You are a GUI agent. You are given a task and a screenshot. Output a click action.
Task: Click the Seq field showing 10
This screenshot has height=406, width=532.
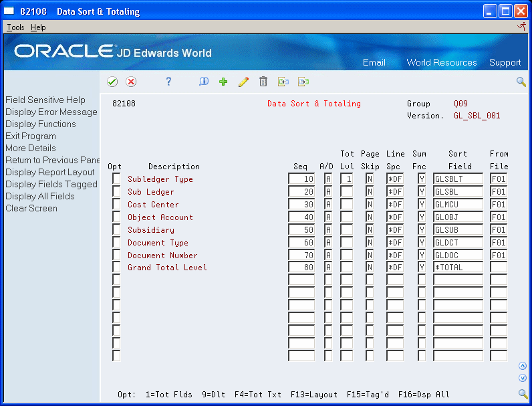pyautogui.click(x=301, y=179)
